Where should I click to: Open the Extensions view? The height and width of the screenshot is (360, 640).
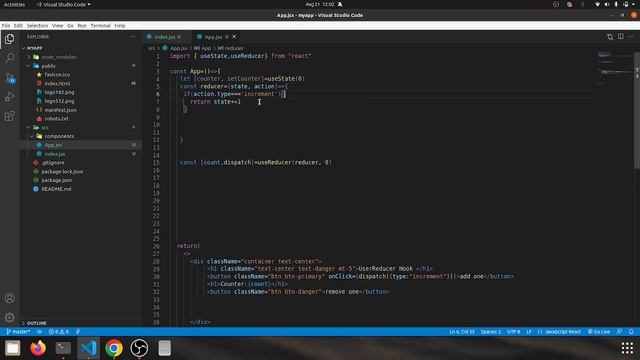click(x=9, y=116)
